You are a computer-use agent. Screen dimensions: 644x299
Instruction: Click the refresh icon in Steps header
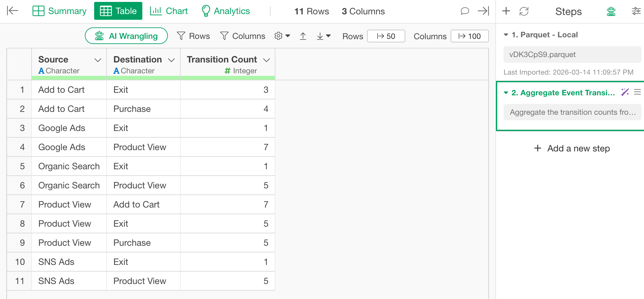pyautogui.click(x=524, y=11)
